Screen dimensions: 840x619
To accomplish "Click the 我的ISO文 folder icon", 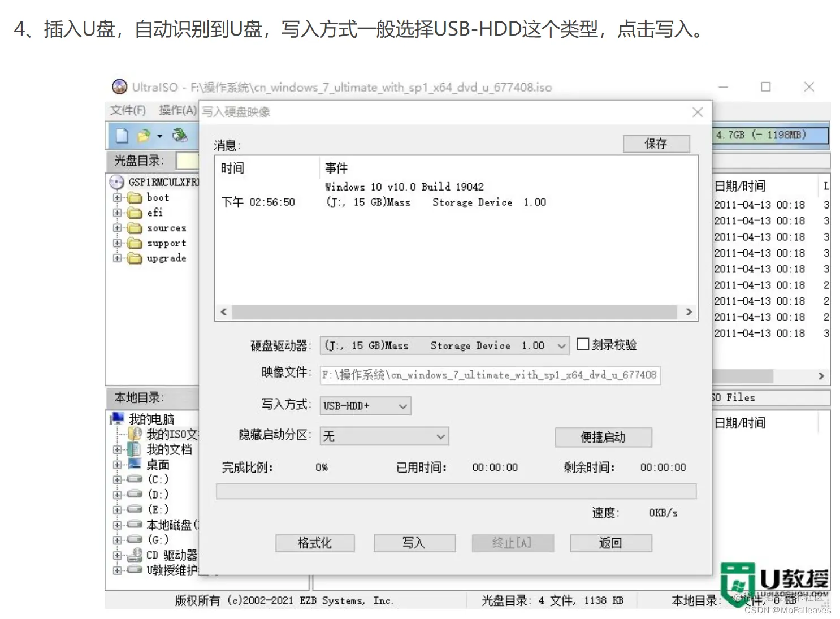I will tap(135, 434).
